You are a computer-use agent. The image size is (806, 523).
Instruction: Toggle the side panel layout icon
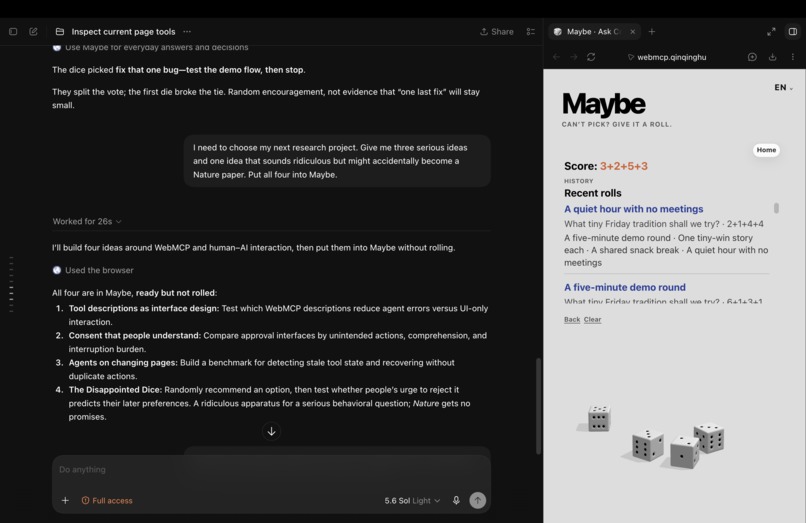(793, 31)
